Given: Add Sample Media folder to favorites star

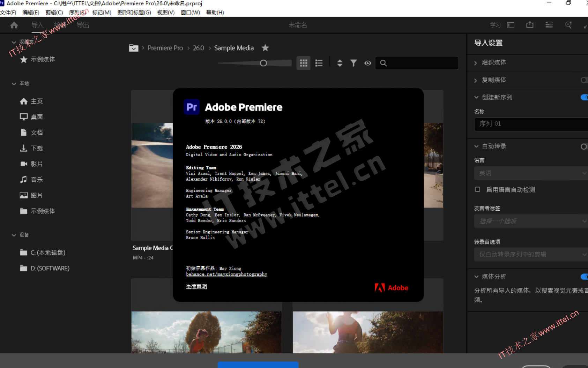Looking at the screenshot, I should [265, 48].
